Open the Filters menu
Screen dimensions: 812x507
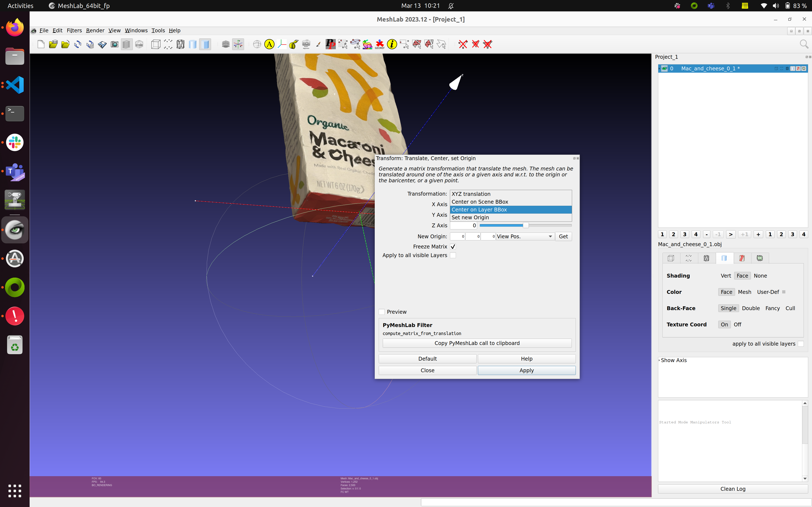(x=74, y=30)
